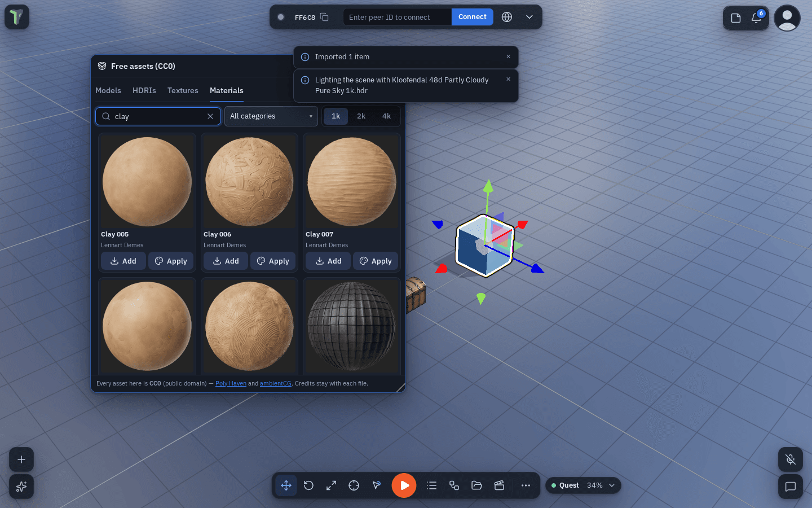Screen dimensions: 812x508
Task: Click the document page icon at top right
Action: point(736,18)
